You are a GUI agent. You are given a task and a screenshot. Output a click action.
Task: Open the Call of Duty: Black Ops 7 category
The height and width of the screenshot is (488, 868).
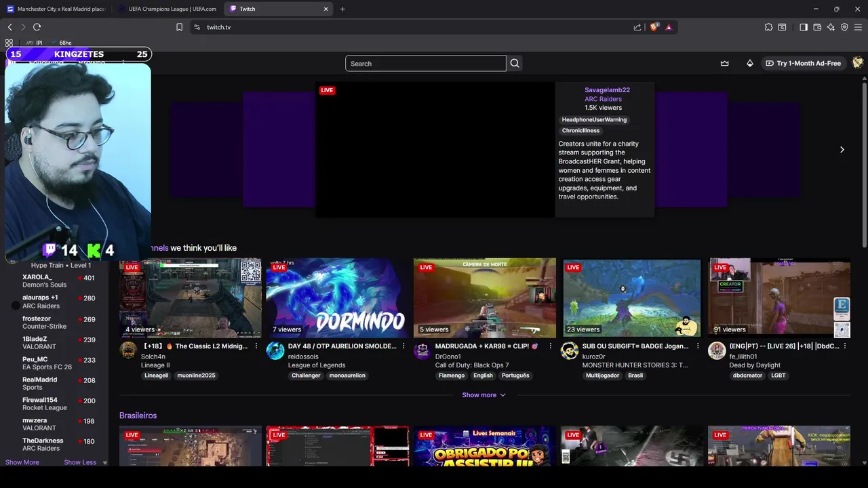472,365
